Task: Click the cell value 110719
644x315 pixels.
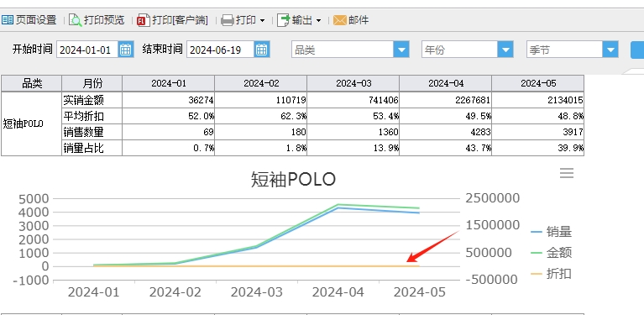Action: click(261, 100)
